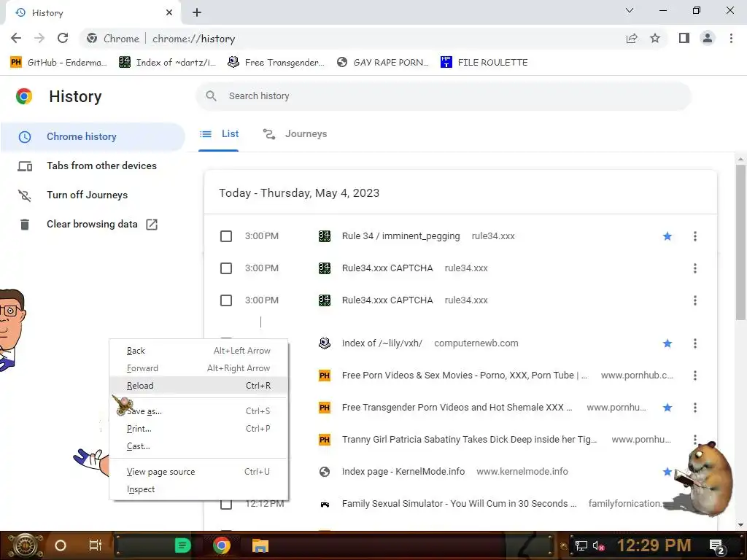Open the tab search chevron in title bar
Screen dimensions: 747x560
coord(630,10)
